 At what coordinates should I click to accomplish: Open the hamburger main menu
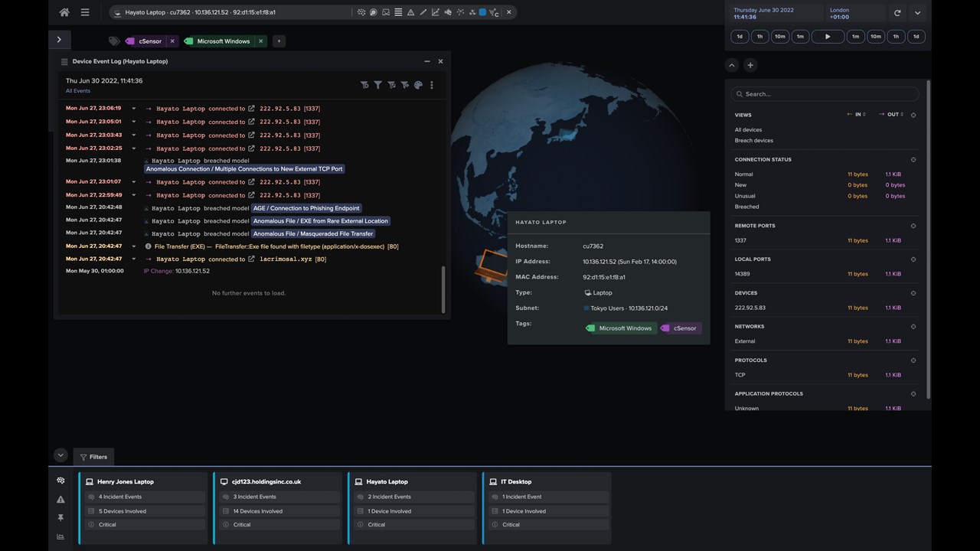[x=85, y=12]
